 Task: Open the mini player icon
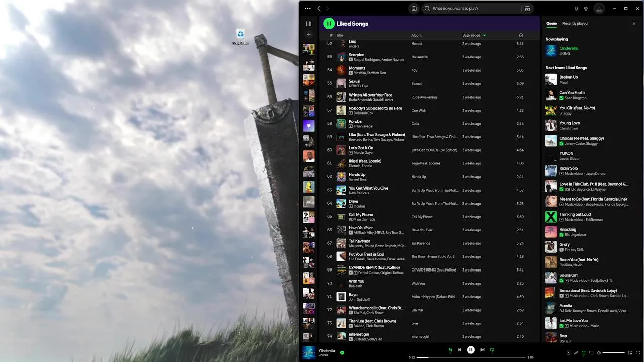[x=630, y=353]
